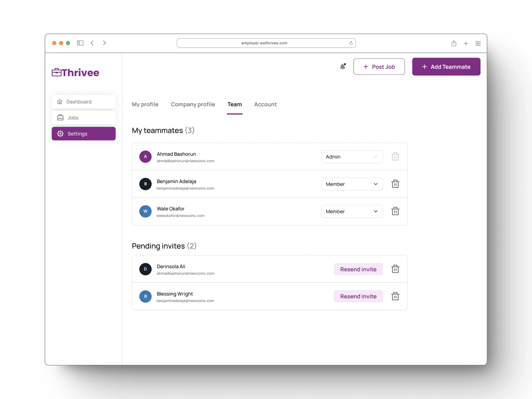The image size is (532, 399).
Task: Open Settings in the sidebar
Action: point(83,134)
